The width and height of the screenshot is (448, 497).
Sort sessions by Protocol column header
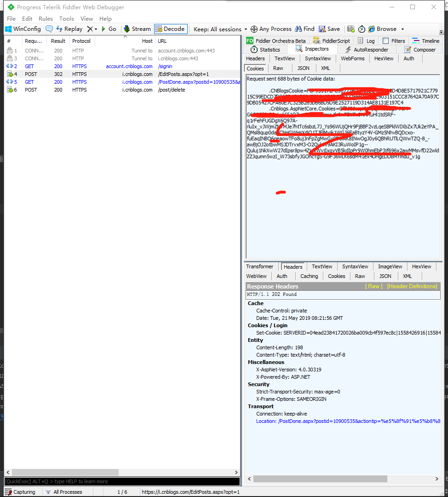81,41
